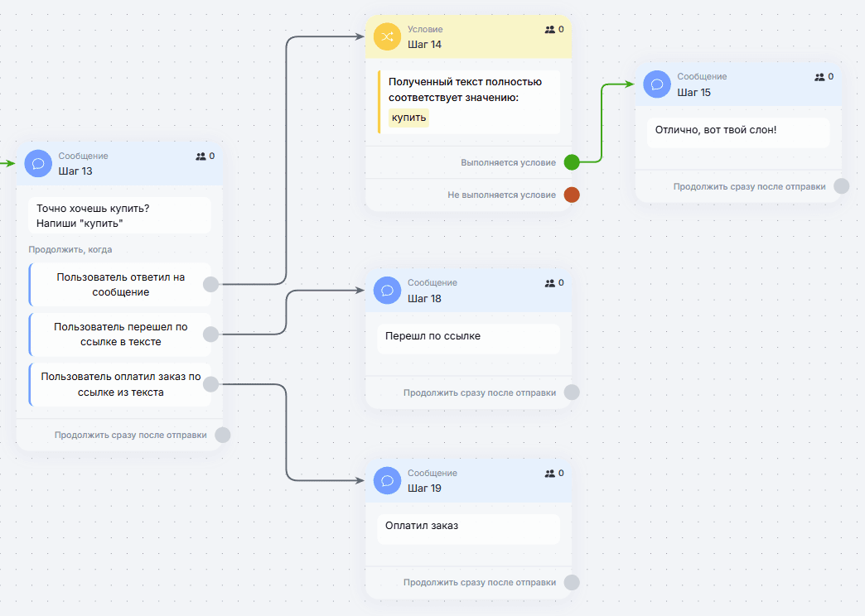This screenshot has height=616, width=865.
Task: Click the green 'Выполняется условие' connector dot
Action: (572, 162)
